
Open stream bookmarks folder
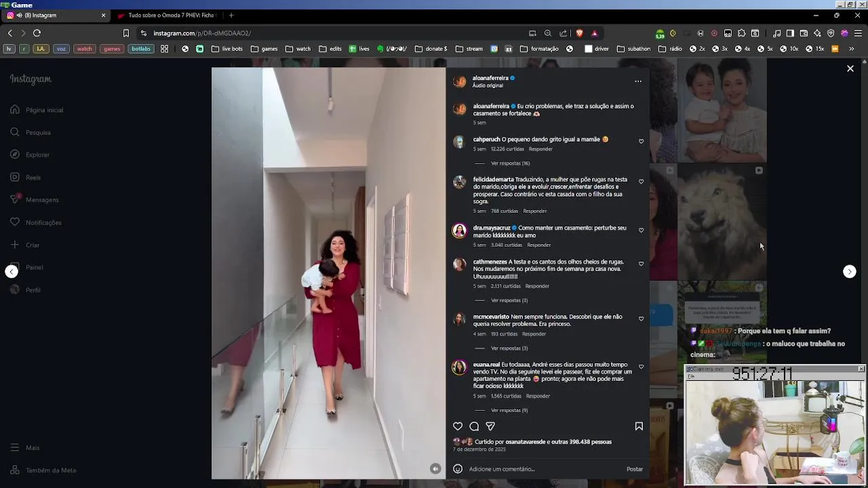point(469,49)
